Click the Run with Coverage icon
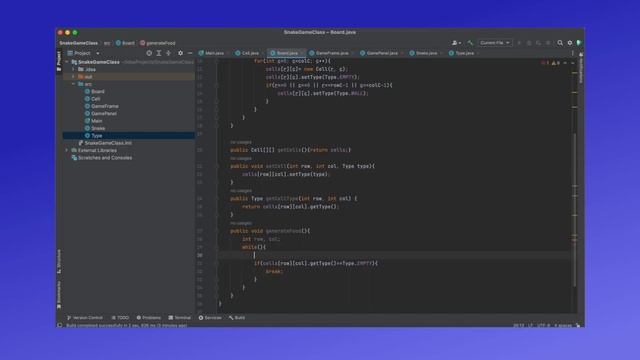The image size is (640, 360). 538,43
